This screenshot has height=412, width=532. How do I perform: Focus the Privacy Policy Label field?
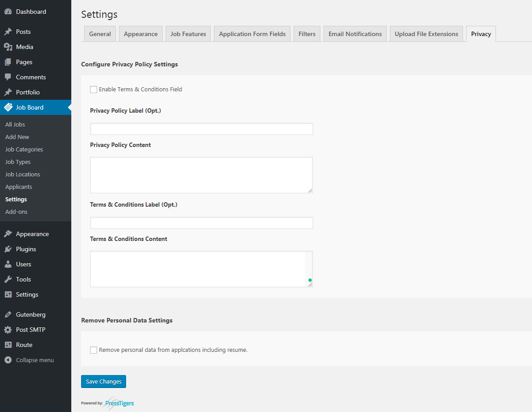click(201, 129)
